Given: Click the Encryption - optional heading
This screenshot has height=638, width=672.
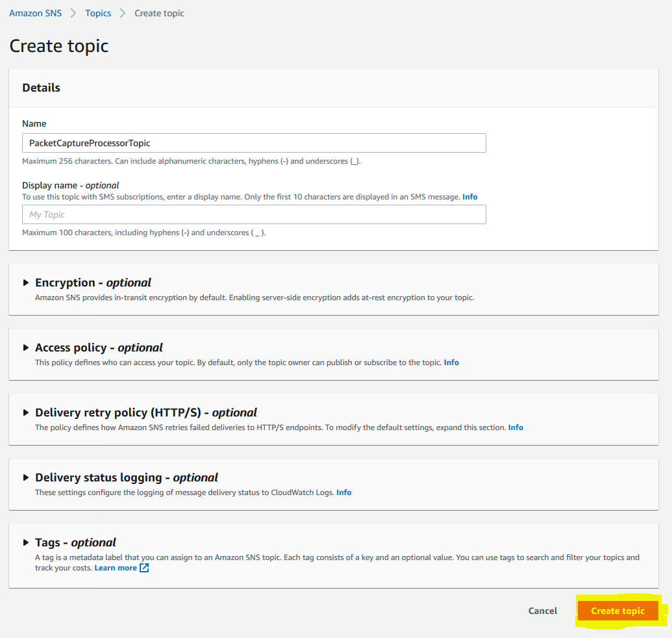Looking at the screenshot, I should (93, 283).
